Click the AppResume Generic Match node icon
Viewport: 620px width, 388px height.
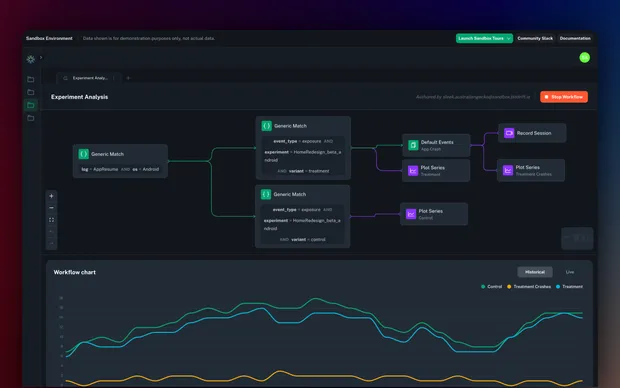coord(83,154)
